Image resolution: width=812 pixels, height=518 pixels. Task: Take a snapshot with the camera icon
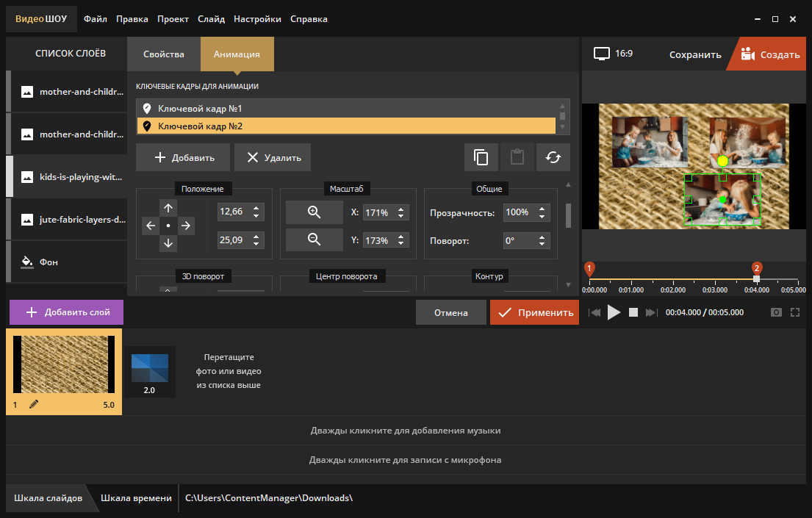pos(776,312)
